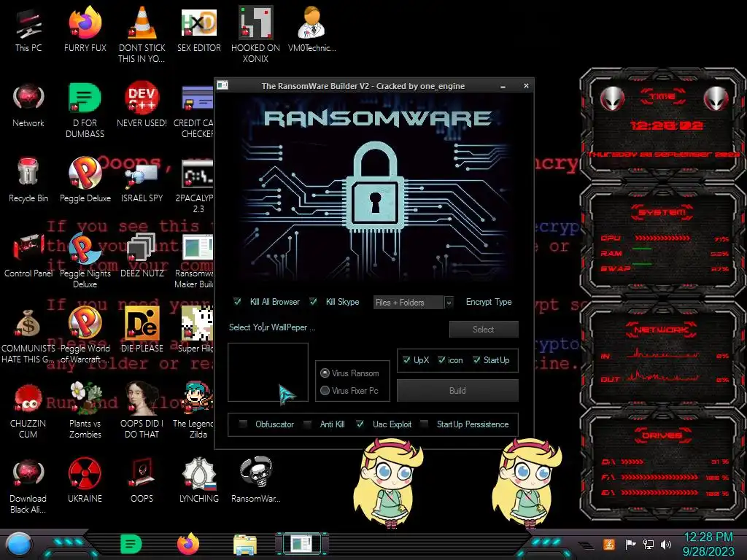
Task: Open File Explorer from the taskbar
Action: click(245, 545)
